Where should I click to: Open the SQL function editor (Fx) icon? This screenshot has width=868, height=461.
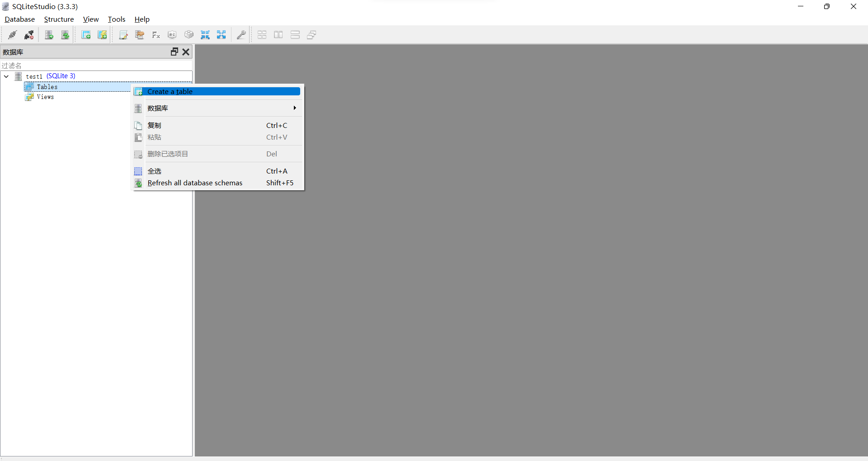coord(156,35)
